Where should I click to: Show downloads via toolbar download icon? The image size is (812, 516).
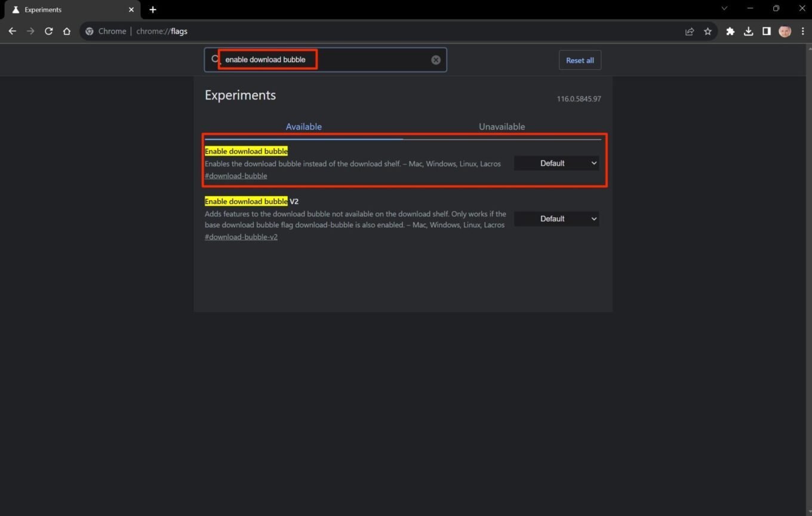(748, 32)
